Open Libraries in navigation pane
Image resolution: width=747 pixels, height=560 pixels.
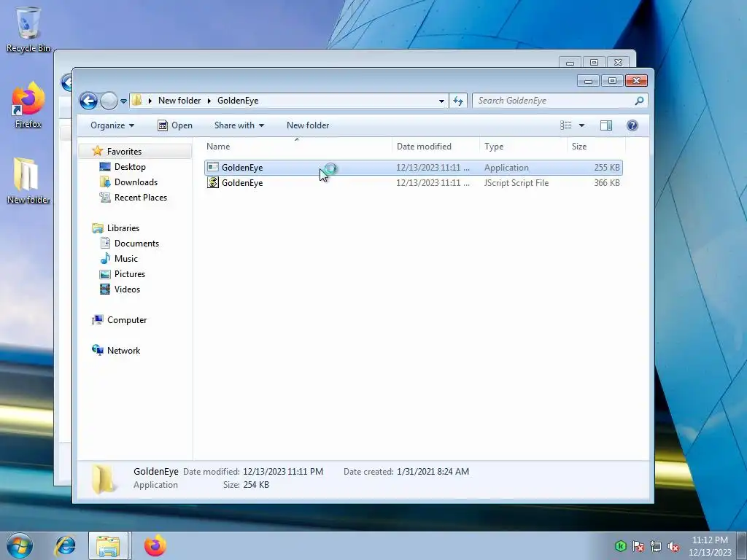(123, 228)
